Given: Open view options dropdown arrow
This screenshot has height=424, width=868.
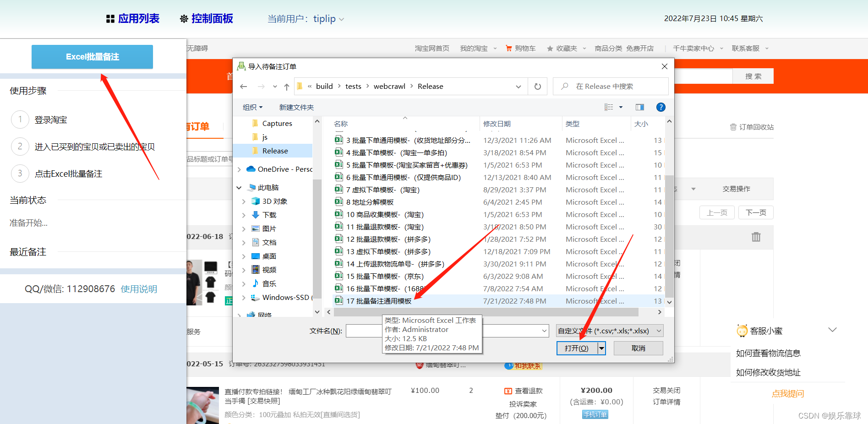Looking at the screenshot, I should [621, 107].
